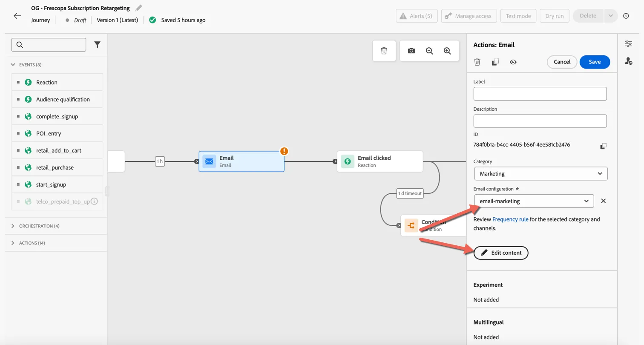This screenshot has height=345, width=644.
Task: Copy the Email action with duplicate icon
Action: tap(495, 62)
